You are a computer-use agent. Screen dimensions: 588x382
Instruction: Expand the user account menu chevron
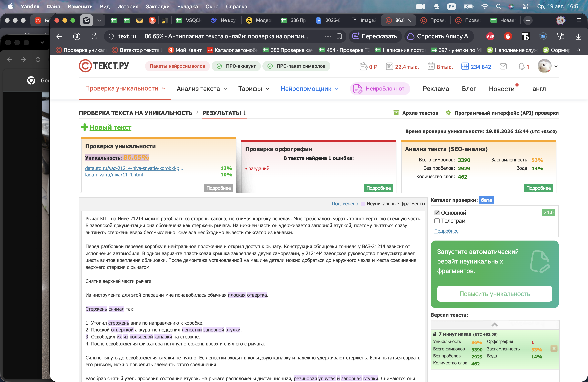(556, 66)
